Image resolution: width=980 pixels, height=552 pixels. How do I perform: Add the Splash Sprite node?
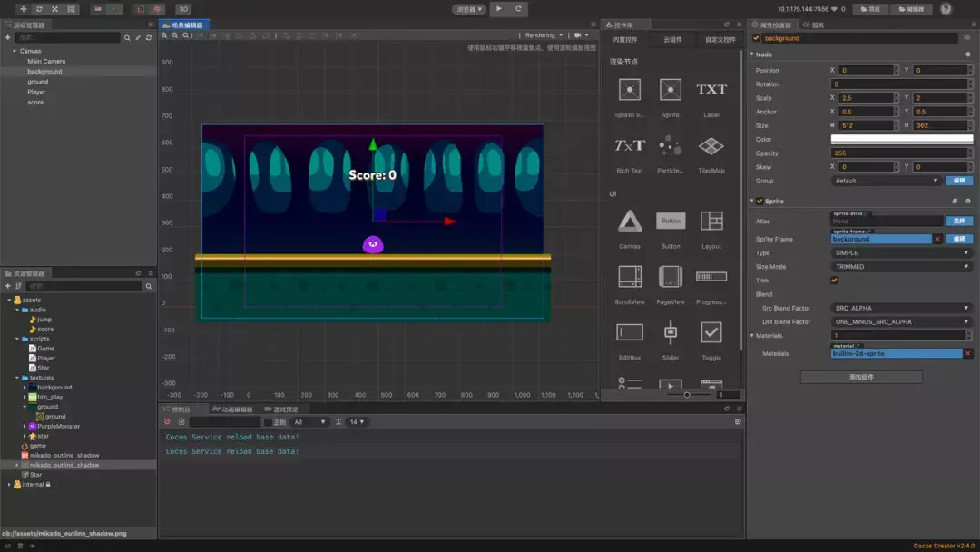(630, 89)
